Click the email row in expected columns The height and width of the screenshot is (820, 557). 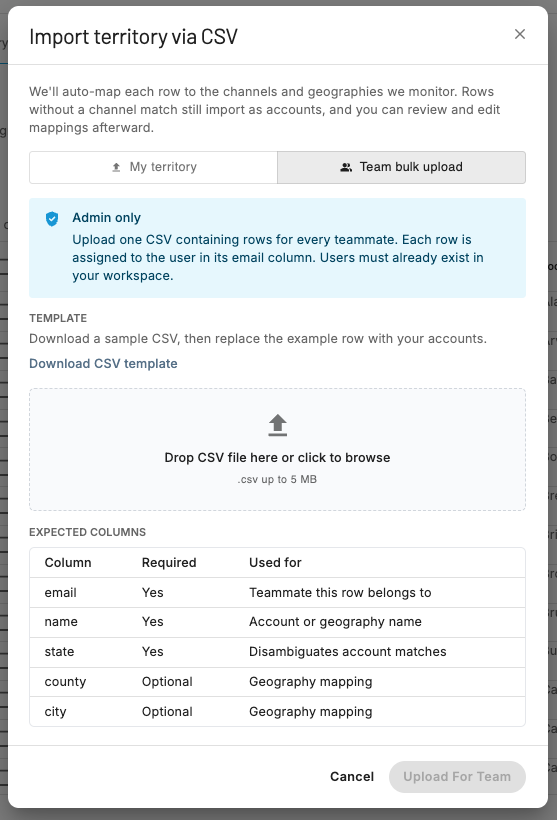[x=277, y=593]
